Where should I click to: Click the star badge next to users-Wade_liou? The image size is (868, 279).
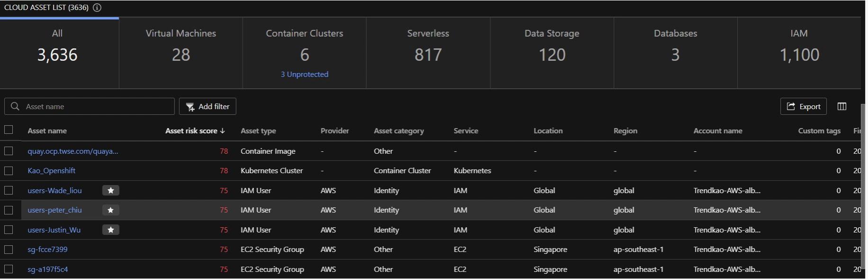tap(110, 190)
